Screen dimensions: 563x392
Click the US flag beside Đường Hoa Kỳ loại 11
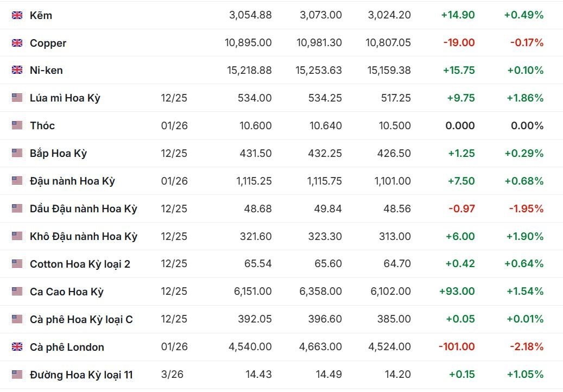[x=17, y=375]
